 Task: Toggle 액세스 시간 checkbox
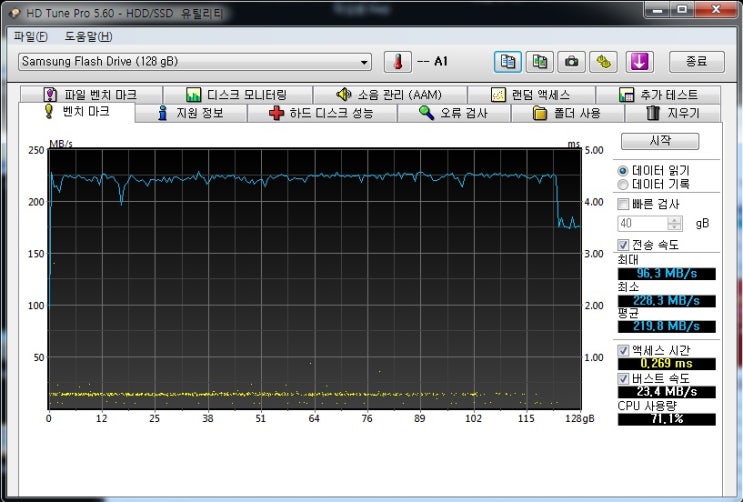[623, 350]
